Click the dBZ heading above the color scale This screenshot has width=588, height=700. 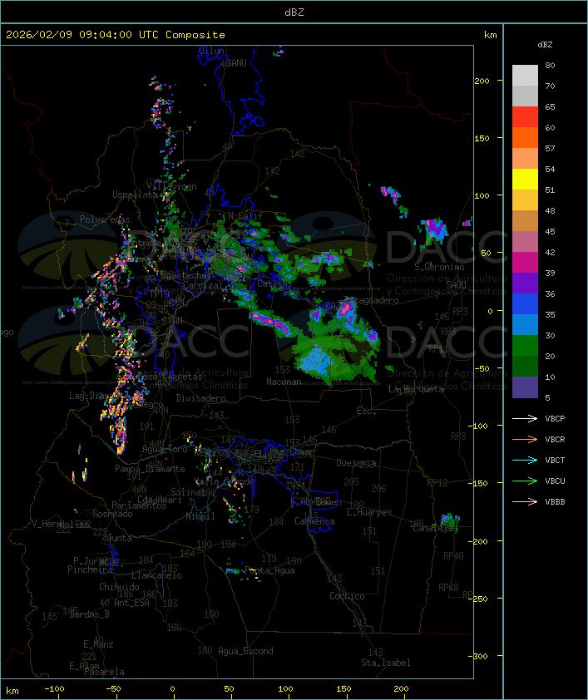pos(545,45)
